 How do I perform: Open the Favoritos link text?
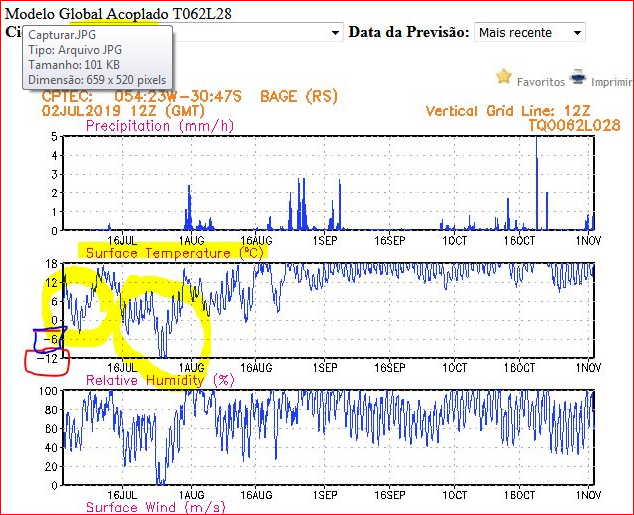point(541,82)
